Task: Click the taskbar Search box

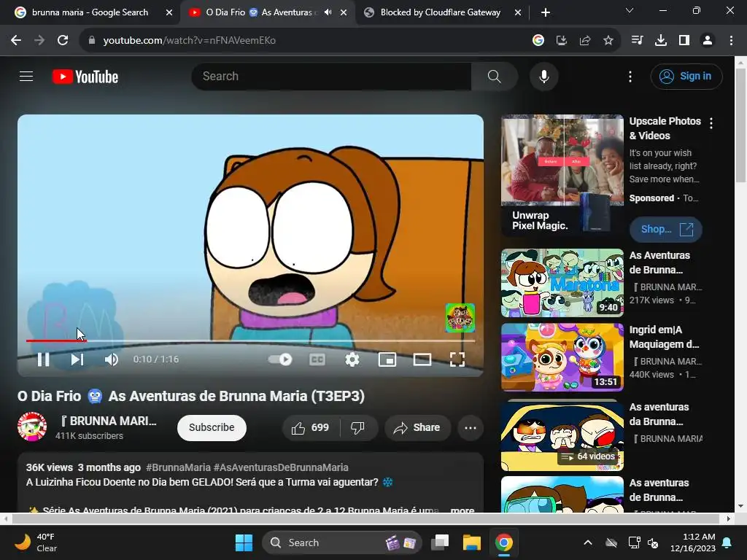Action: (342, 542)
